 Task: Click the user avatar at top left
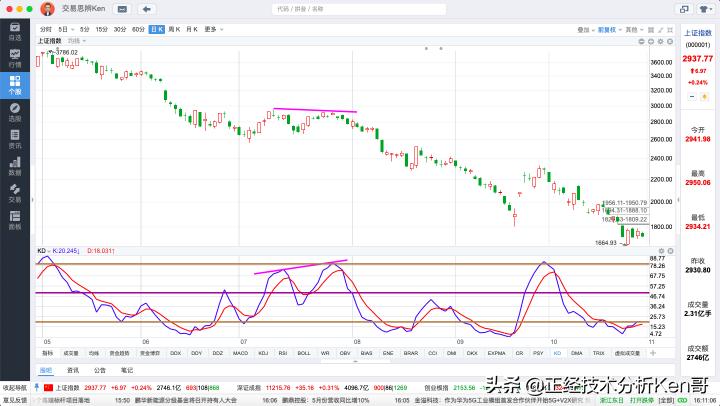pyautogui.click(x=47, y=9)
